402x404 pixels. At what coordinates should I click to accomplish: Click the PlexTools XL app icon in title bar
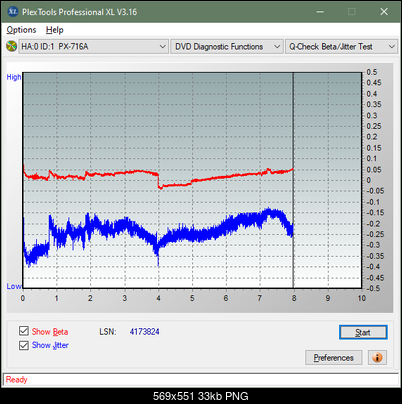point(12,12)
